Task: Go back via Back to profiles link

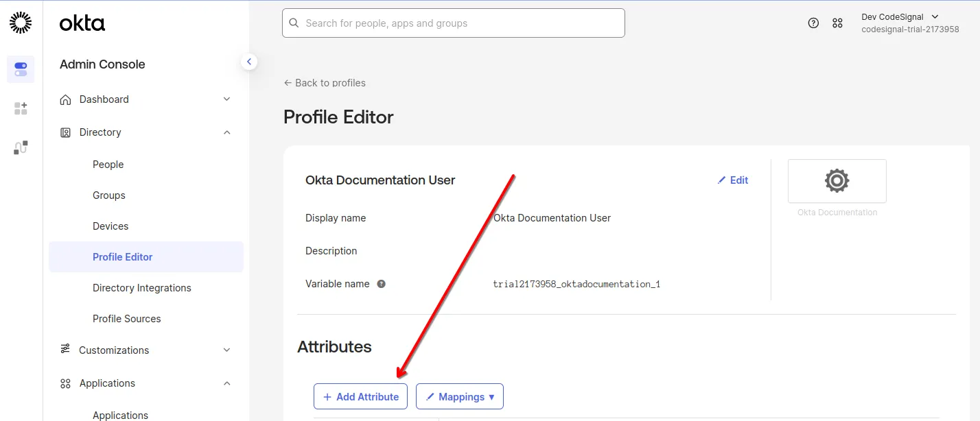Action: tap(325, 83)
